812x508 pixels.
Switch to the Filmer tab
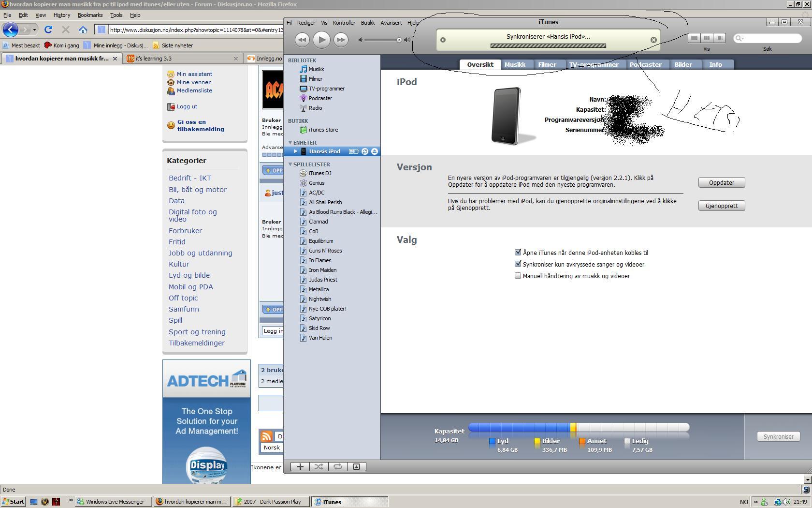[x=547, y=64]
